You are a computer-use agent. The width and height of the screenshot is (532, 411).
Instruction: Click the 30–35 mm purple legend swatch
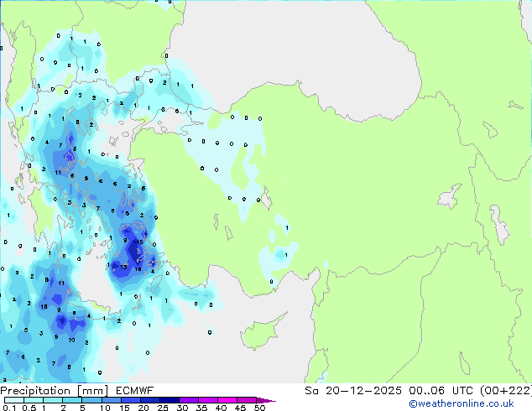pyautogui.click(x=188, y=400)
